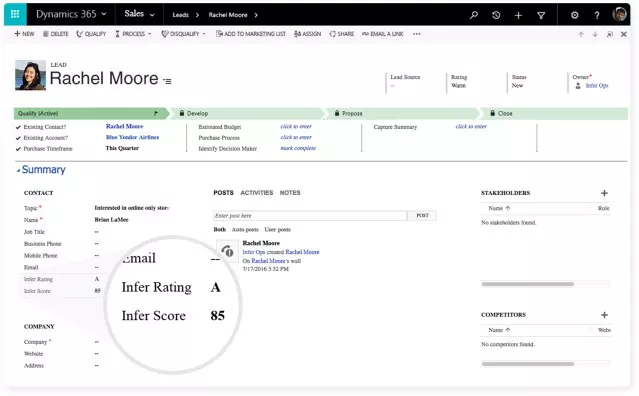Open advanced find filter icon
This screenshot has height=396, width=639.
click(x=541, y=15)
